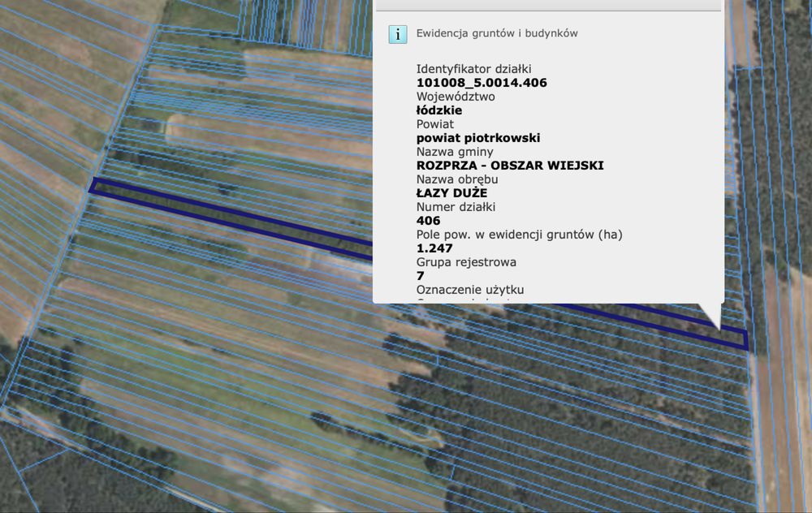Click the area value 1.247
Image resolution: width=812 pixels, height=513 pixels.
(x=434, y=248)
